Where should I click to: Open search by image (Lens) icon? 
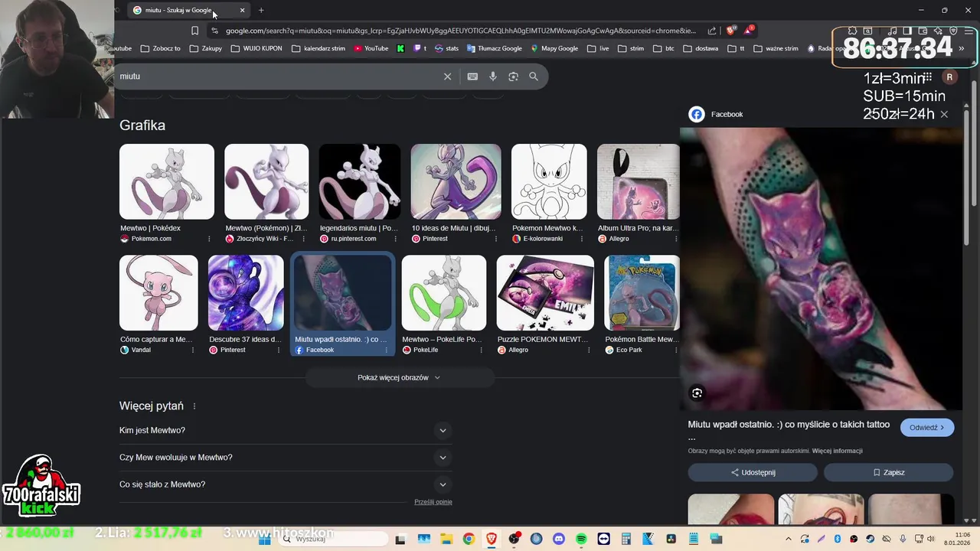[514, 77]
